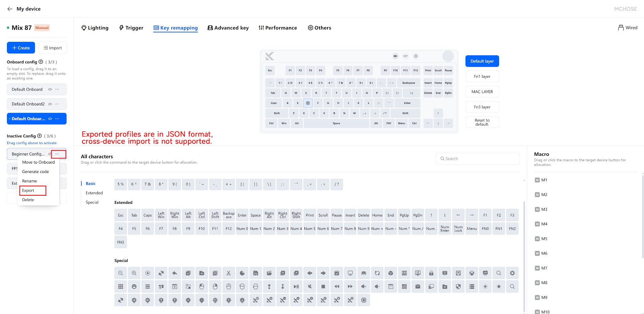Open the Others tab
Viewport: 644px width, 314px height.
(319, 28)
